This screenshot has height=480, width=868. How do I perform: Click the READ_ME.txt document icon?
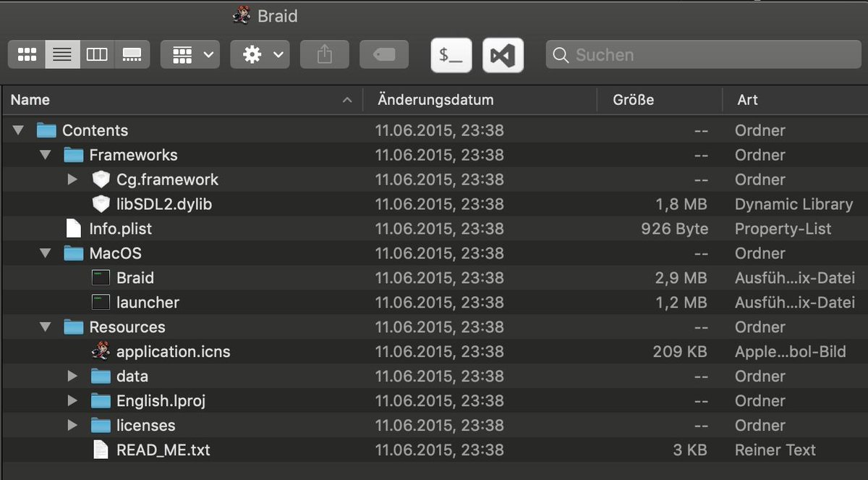coord(101,450)
